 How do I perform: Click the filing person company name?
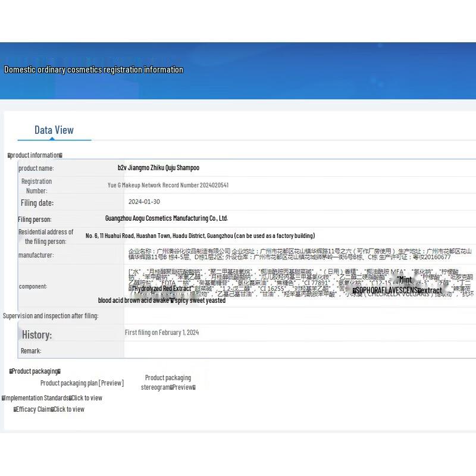click(x=166, y=218)
